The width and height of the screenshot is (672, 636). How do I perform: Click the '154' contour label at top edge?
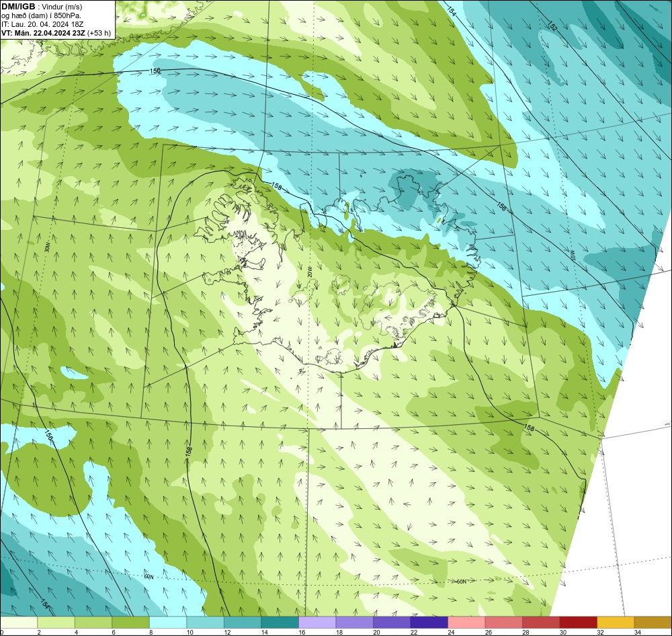coord(452,11)
